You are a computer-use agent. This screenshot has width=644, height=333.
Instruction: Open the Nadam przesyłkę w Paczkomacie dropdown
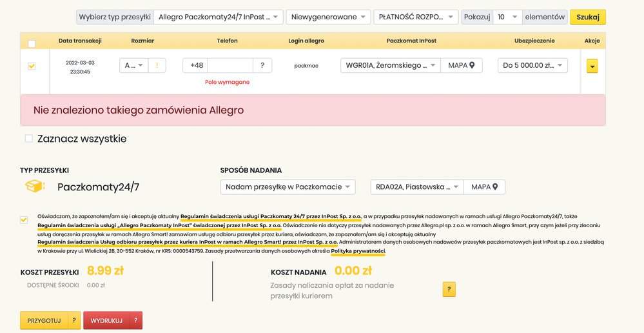click(x=288, y=187)
